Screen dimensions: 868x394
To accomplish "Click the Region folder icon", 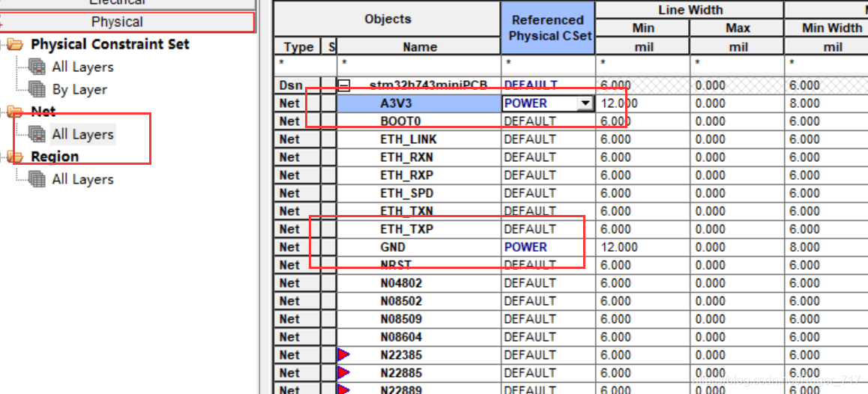I will [15, 157].
